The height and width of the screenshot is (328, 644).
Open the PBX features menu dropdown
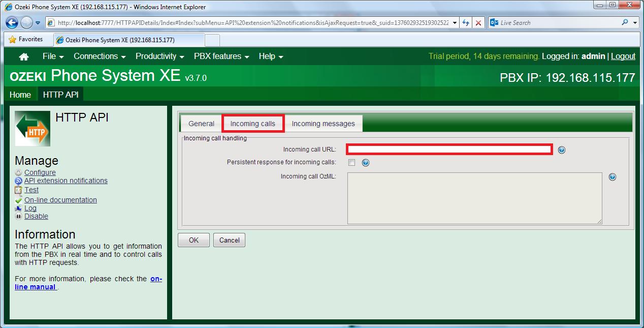(221, 56)
